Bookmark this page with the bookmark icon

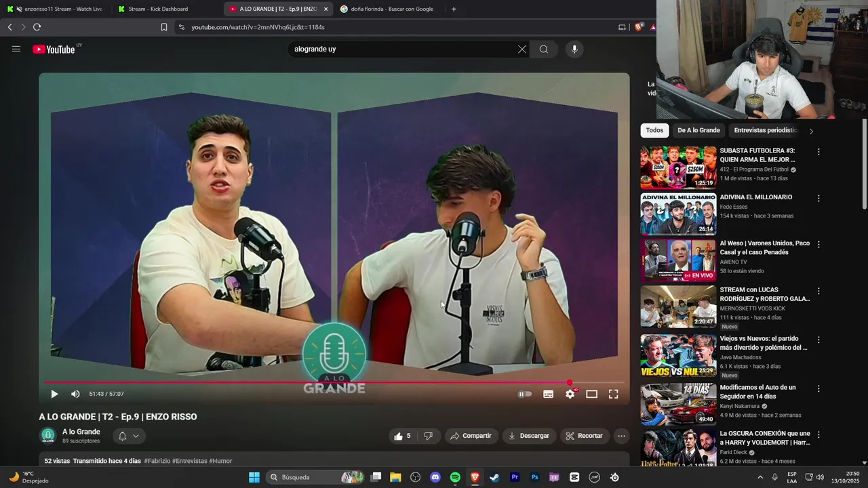click(x=163, y=27)
